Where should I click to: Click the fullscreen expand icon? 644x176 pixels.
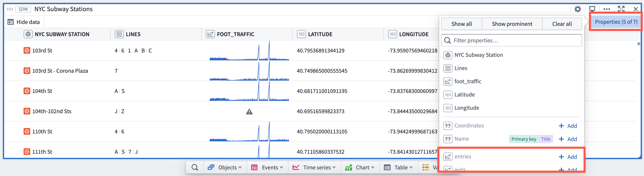621,9
